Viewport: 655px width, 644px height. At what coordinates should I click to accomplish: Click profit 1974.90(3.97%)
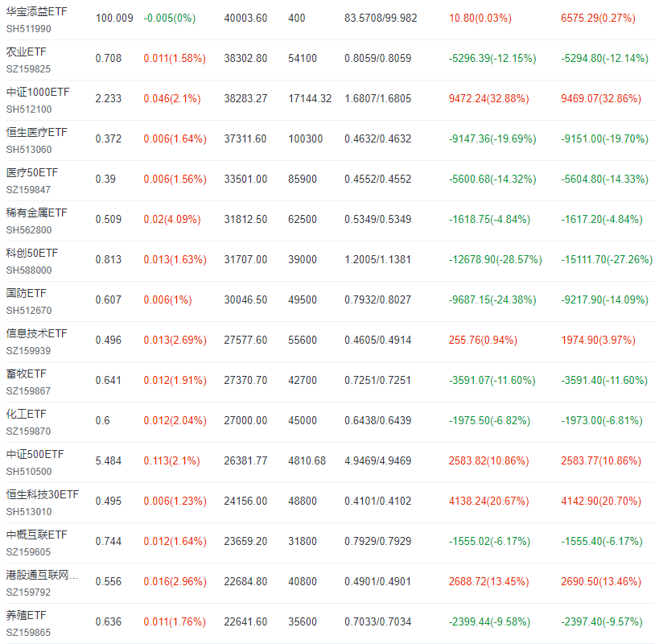coord(598,340)
